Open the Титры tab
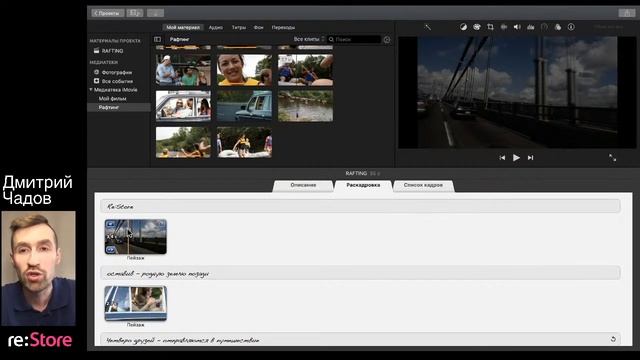Image resolution: width=640 pixels, height=360 pixels. 239,27
